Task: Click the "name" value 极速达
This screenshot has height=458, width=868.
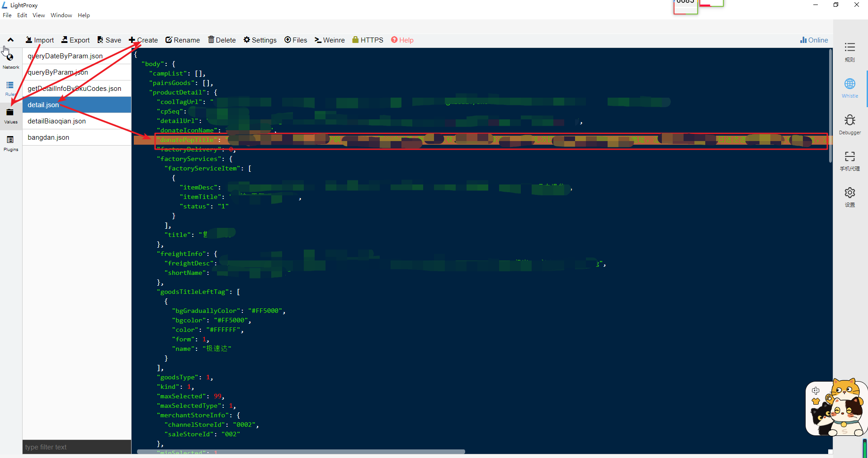Action: [217, 349]
